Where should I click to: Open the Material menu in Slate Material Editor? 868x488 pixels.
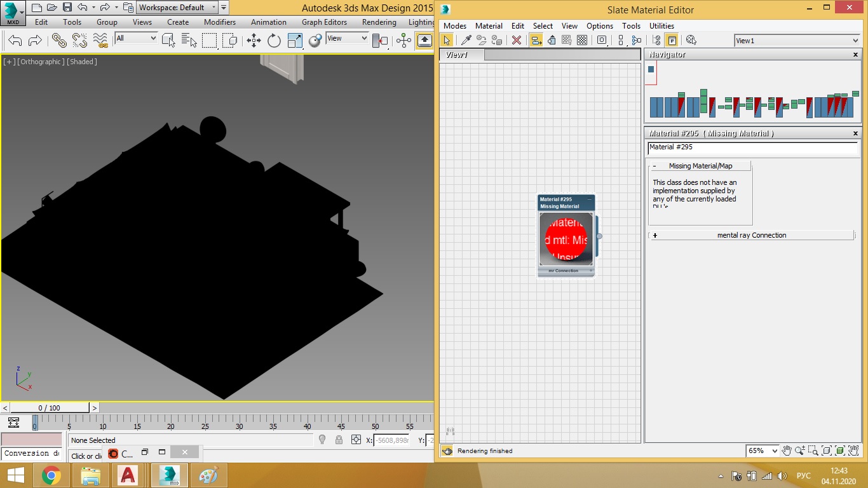coord(489,26)
